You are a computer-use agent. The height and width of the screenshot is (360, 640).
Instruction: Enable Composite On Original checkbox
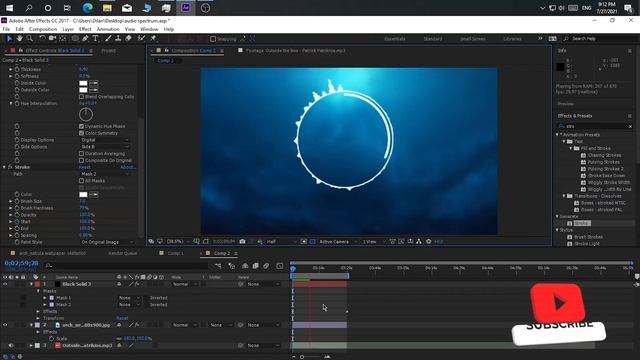click(x=82, y=160)
